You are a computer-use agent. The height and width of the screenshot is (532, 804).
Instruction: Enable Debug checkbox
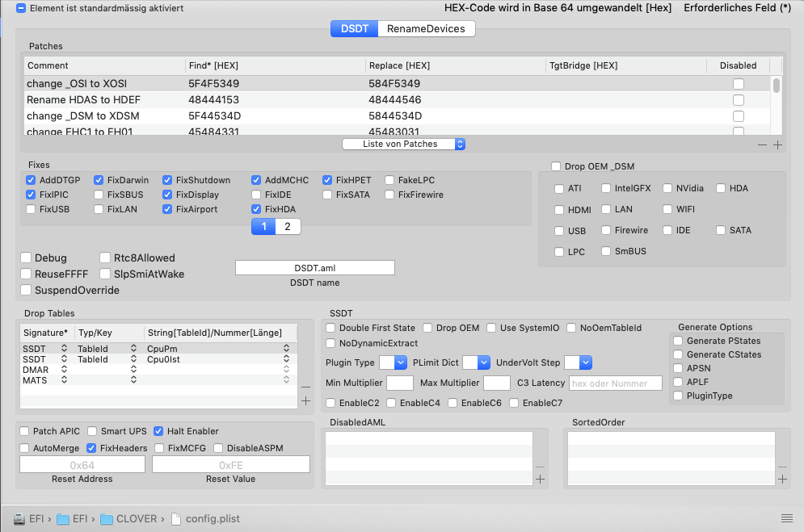point(26,258)
